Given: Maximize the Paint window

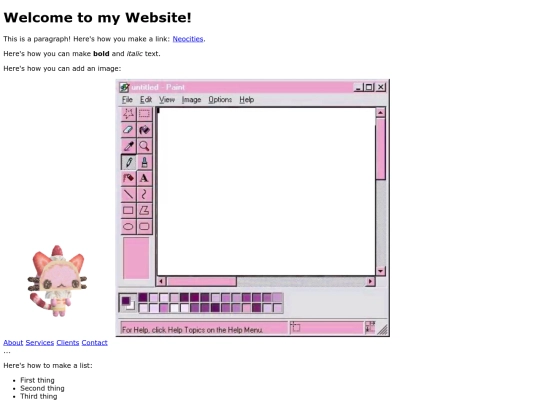Looking at the screenshot, I should (368, 87).
